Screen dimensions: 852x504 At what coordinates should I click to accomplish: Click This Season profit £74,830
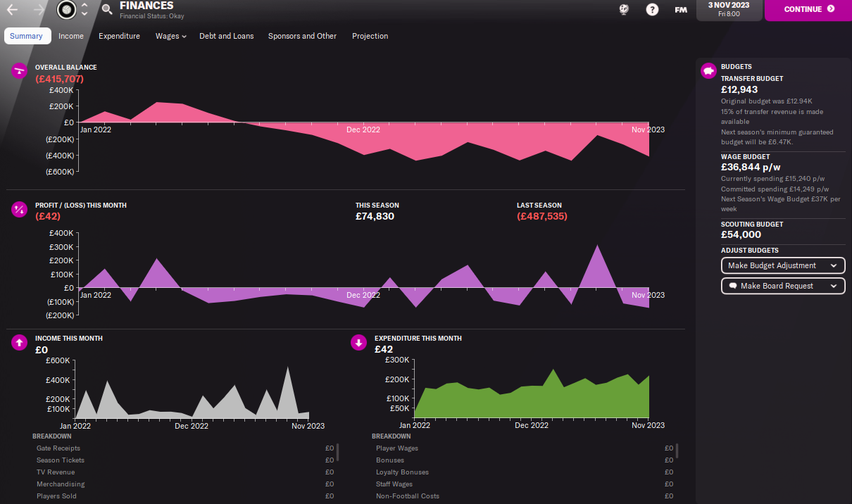click(375, 216)
